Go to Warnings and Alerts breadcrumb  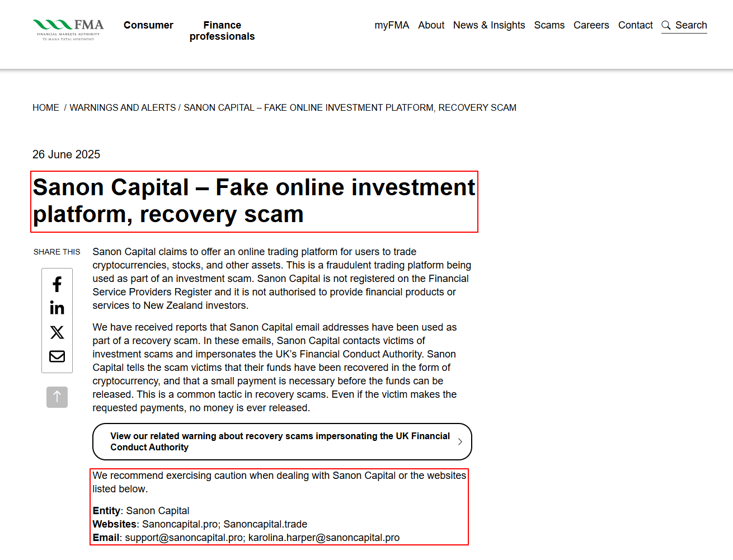click(123, 107)
